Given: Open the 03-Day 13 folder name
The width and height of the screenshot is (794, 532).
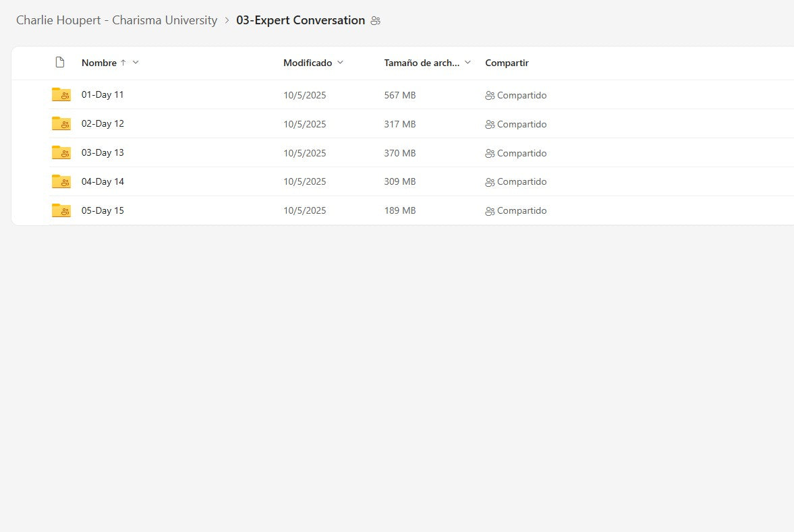Looking at the screenshot, I should [x=103, y=153].
